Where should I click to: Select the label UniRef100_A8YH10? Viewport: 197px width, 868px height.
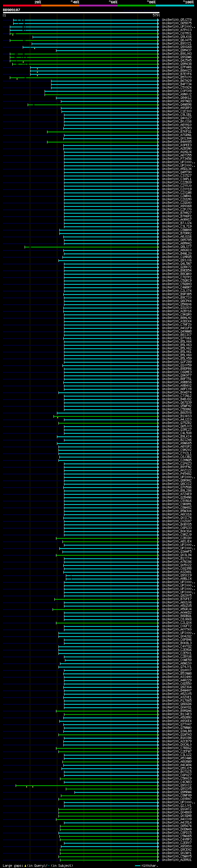[x=177, y=125]
